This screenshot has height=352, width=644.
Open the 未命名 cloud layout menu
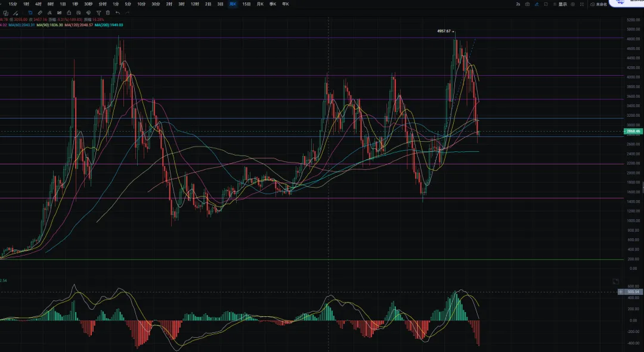pos(598,4)
